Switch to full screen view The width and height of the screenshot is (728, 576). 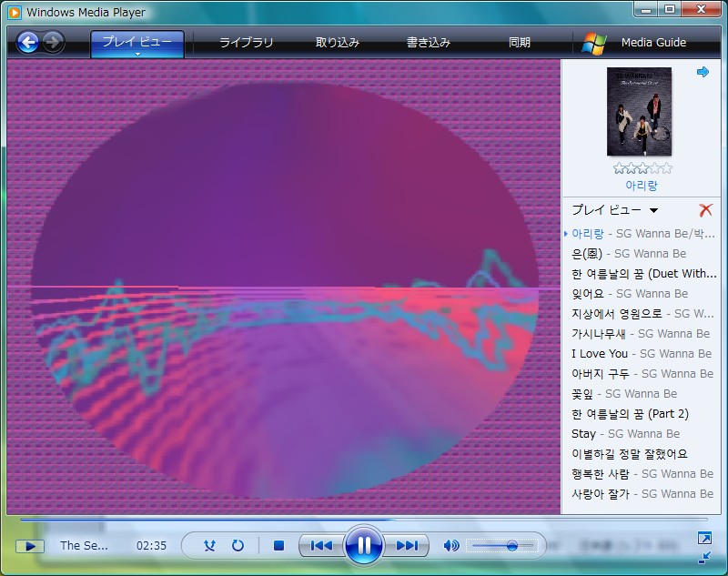coord(704,538)
